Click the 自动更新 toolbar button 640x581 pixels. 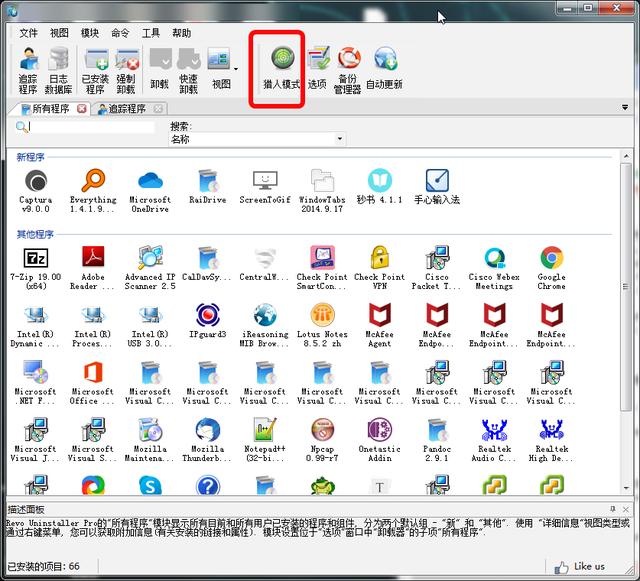point(384,67)
